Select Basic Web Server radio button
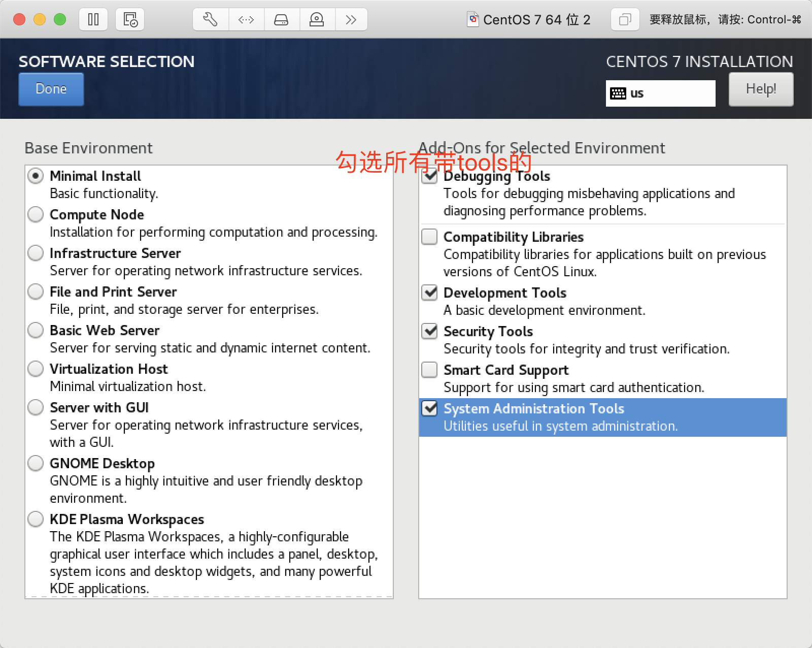Image resolution: width=812 pixels, height=648 pixels. (36, 330)
